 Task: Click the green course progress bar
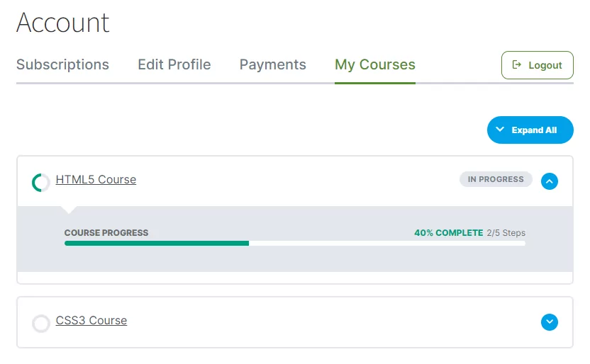156,243
